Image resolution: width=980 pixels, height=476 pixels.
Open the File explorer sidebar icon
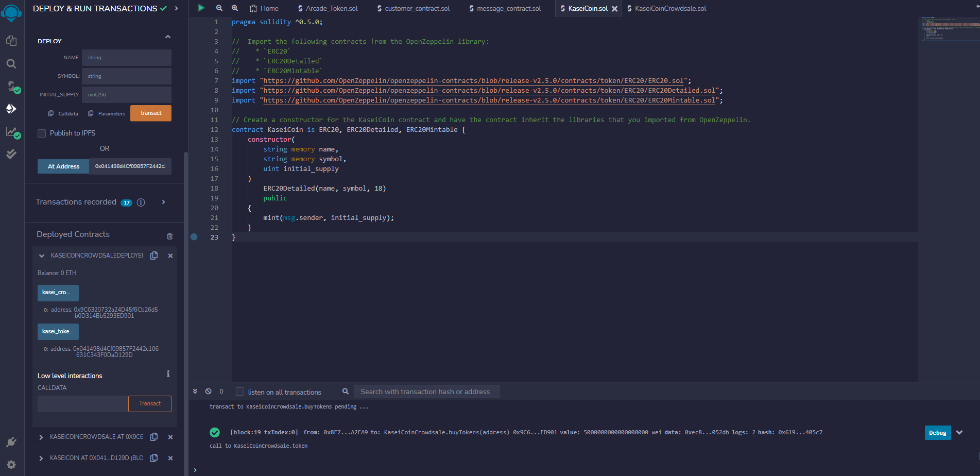11,41
